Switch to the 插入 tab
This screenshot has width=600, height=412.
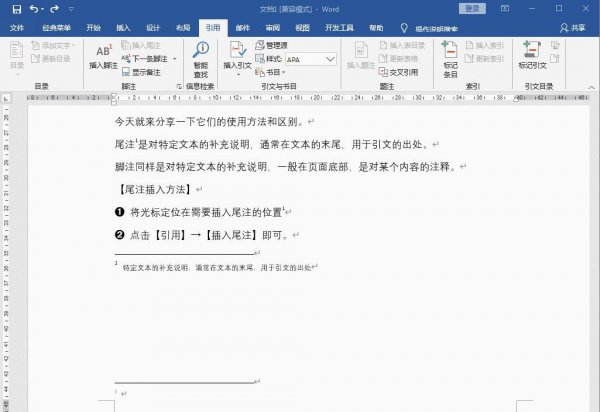pyautogui.click(x=123, y=28)
